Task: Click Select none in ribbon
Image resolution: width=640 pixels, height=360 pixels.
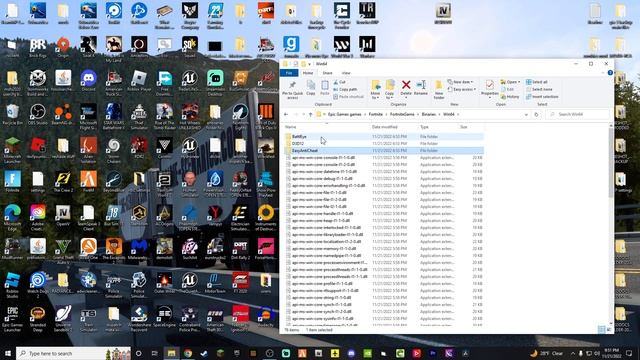Action: coord(539,89)
